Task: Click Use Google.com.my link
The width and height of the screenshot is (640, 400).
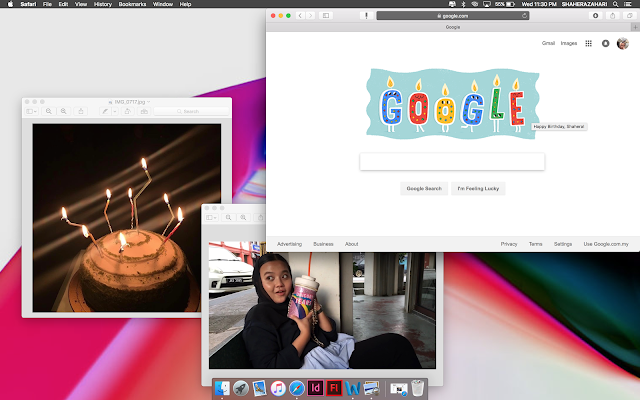Action: coord(606,244)
